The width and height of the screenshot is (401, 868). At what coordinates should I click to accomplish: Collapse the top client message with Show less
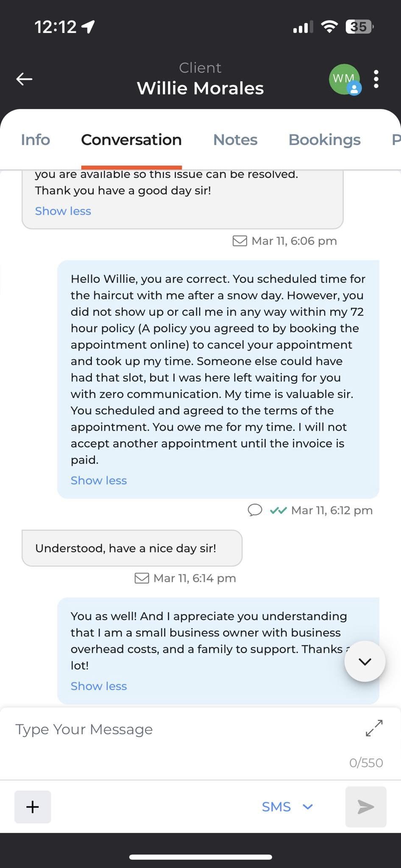click(x=63, y=211)
